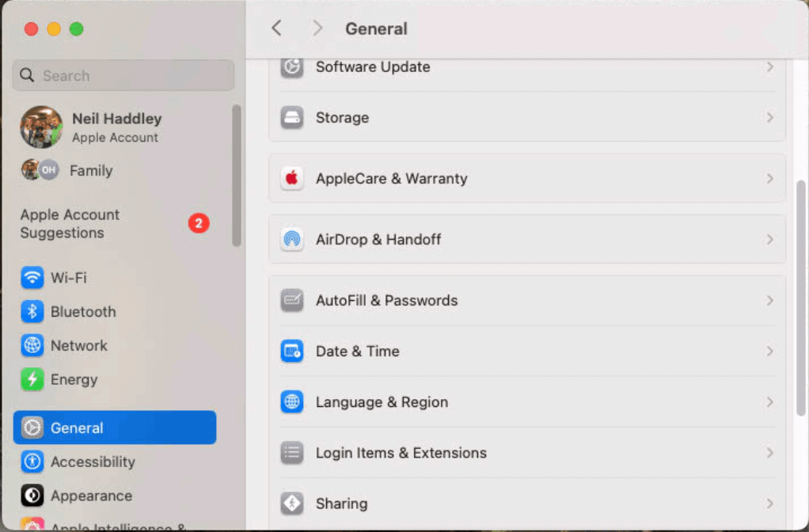Click the Storage label
The width and height of the screenshot is (809, 532).
342,118
